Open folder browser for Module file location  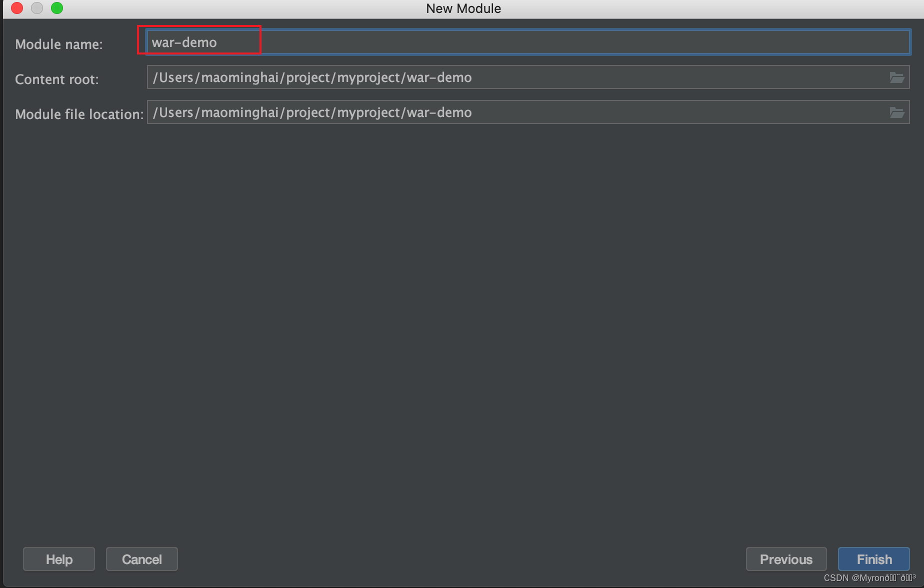[x=897, y=112]
